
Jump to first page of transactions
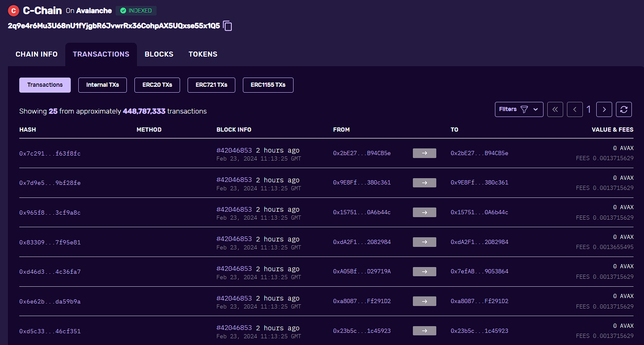click(x=555, y=109)
